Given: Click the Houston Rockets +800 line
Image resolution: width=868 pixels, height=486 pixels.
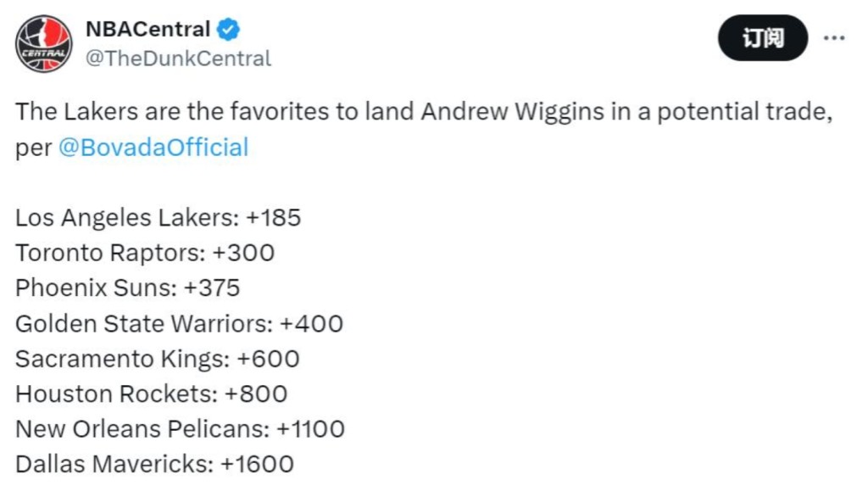Looking at the screenshot, I should click(151, 394).
